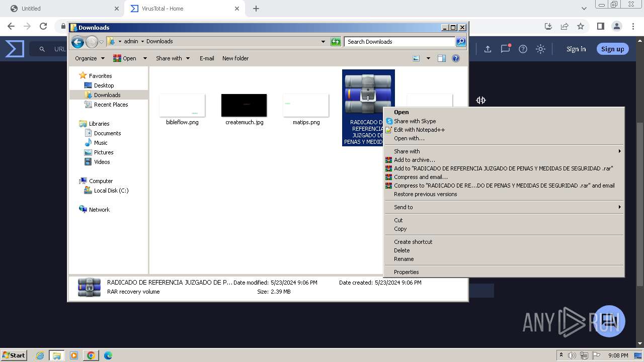Open a new Chrome tab with plus button
The image size is (644, 362).
(256, 9)
